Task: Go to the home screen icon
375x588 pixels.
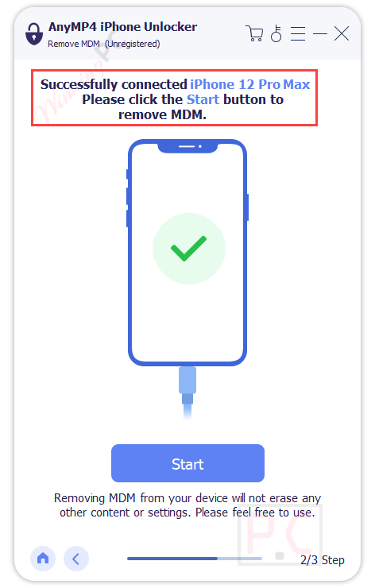Action: pos(43,559)
